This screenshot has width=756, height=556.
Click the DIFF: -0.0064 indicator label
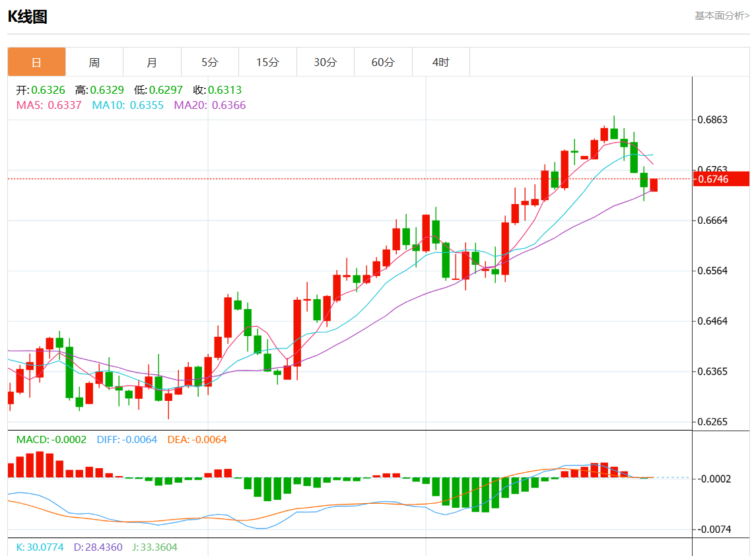coord(127,440)
